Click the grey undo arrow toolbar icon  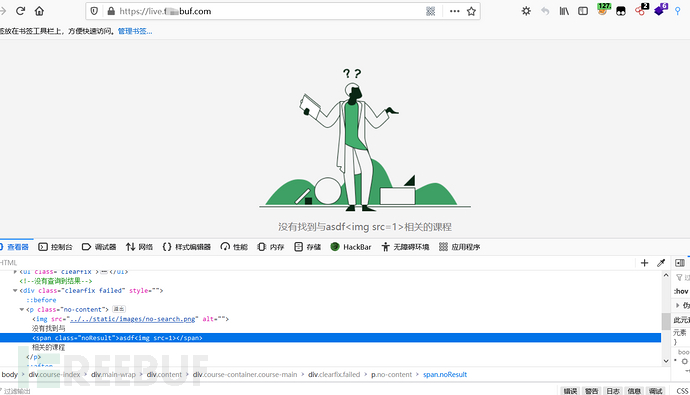[545, 11]
